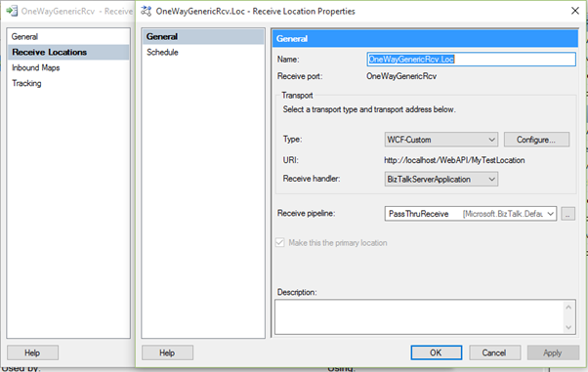Click the Apply button

pyautogui.click(x=553, y=352)
